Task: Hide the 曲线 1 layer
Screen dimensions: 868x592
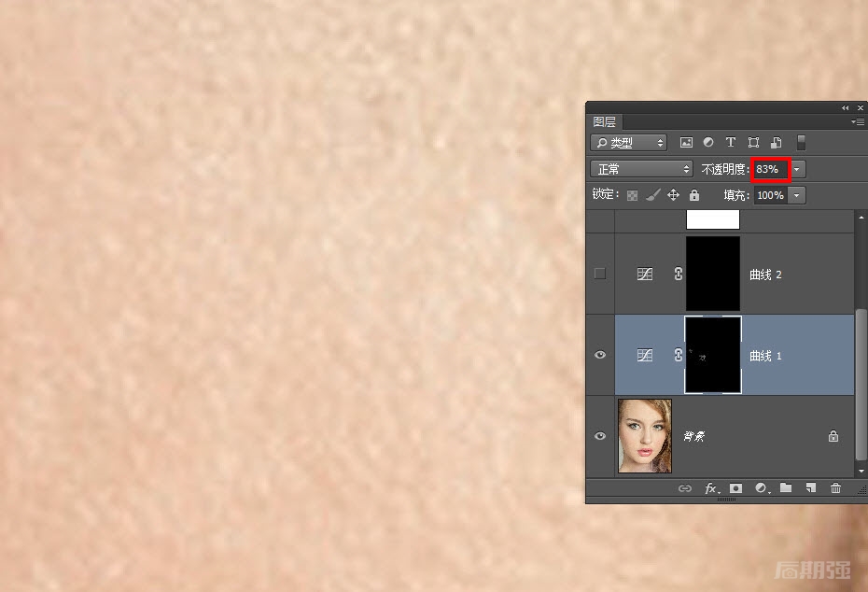Action: pyautogui.click(x=600, y=355)
